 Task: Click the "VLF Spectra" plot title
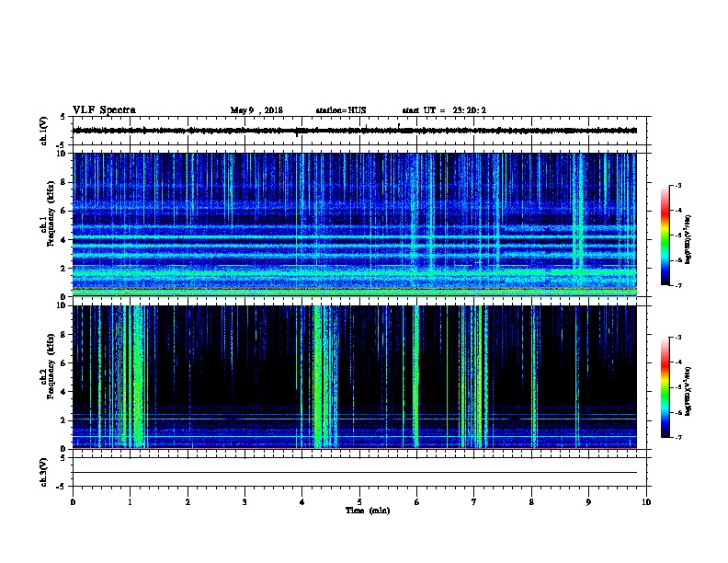104,110
